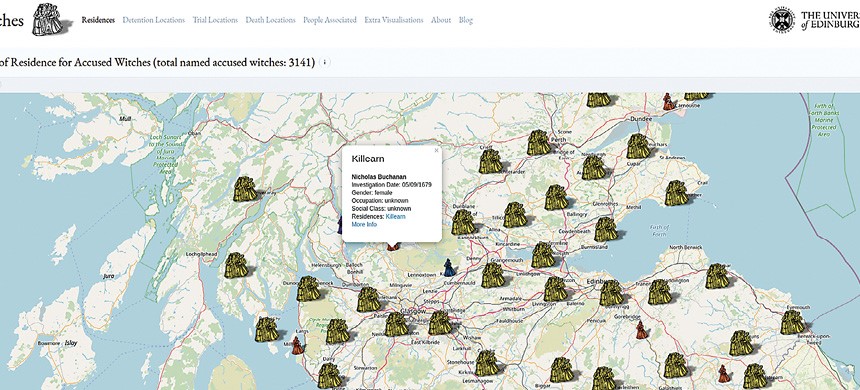The width and height of the screenshot is (860, 390).
Task: Open People Associated page
Action: click(330, 20)
